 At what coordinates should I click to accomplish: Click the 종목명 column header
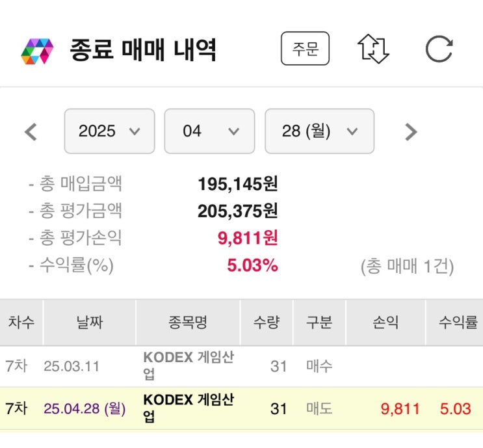[x=187, y=323]
